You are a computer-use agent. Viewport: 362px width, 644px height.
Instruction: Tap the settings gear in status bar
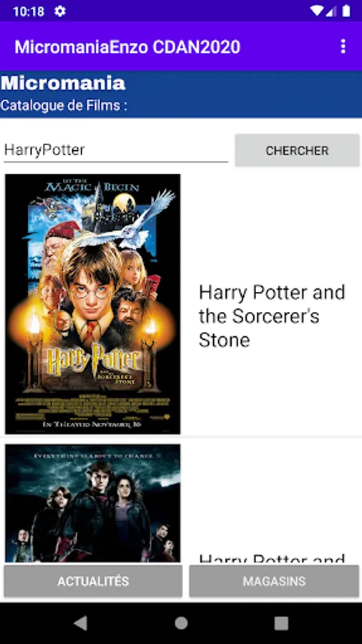click(x=60, y=11)
